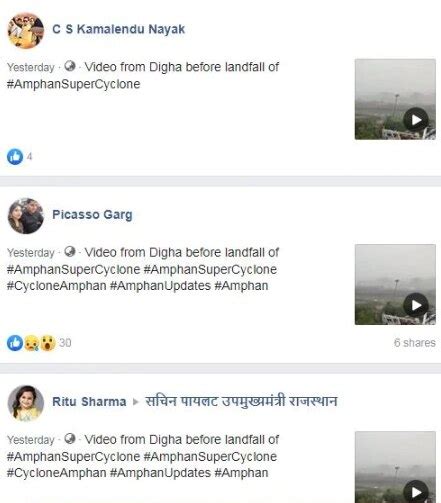Click the wow reaction emoji on Picasso Garg's post
The image size is (441, 503).
click(48, 343)
